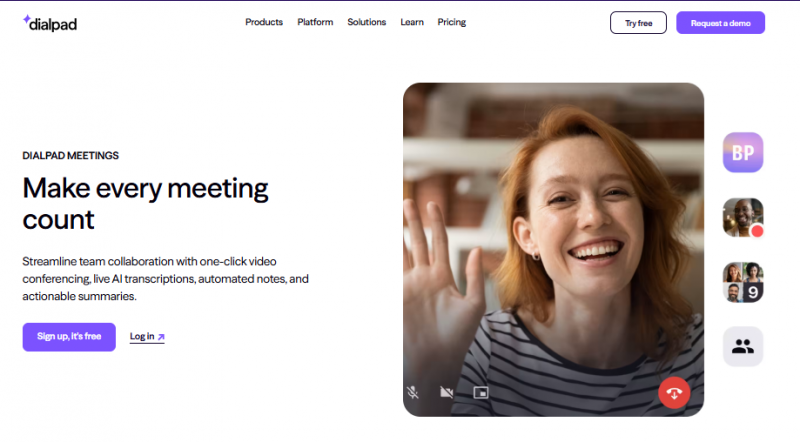Select the participant thumbnail with red dot
The width and height of the screenshot is (800, 442).
pos(742,217)
